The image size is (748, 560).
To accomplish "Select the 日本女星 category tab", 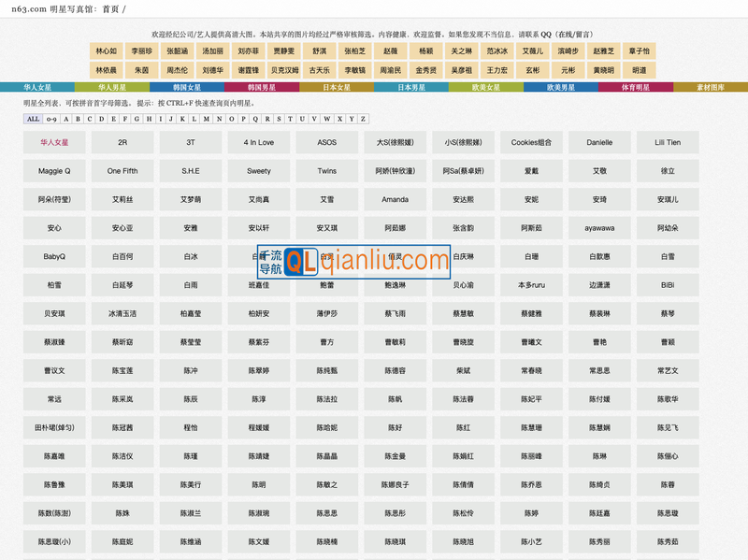I will [337, 87].
